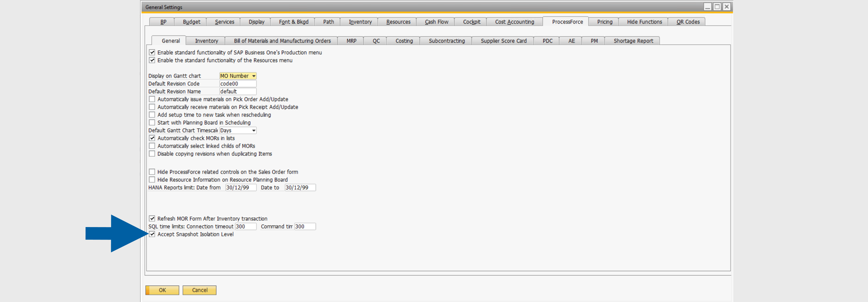Viewport: 868px width, 302px height.
Task: Click the Connection timeout value field
Action: 246,226
